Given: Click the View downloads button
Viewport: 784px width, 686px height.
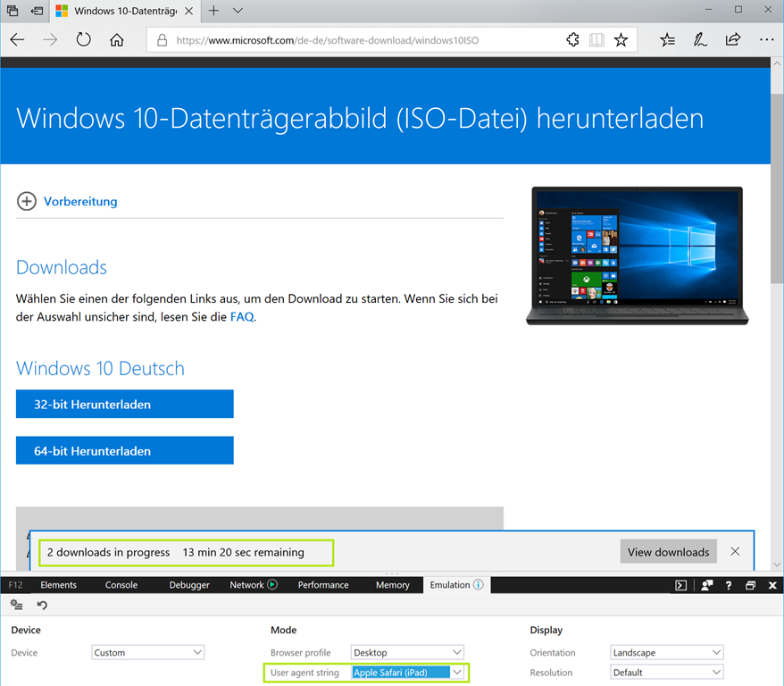Looking at the screenshot, I should tap(668, 552).
